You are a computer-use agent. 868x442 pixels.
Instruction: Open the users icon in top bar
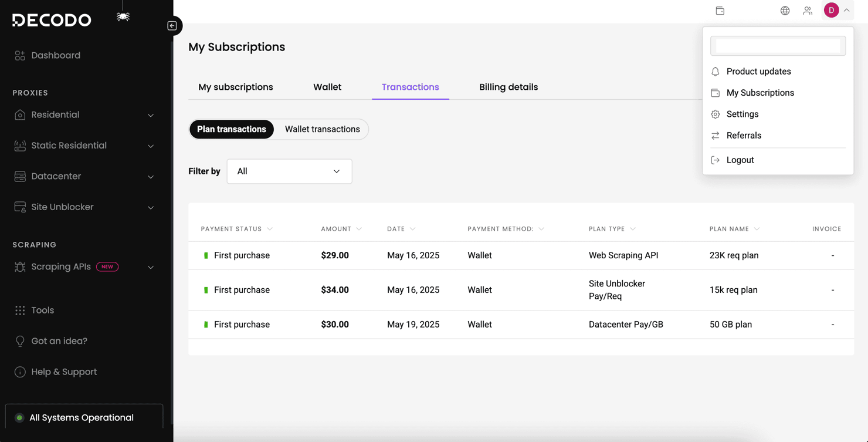[x=808, y=11]
